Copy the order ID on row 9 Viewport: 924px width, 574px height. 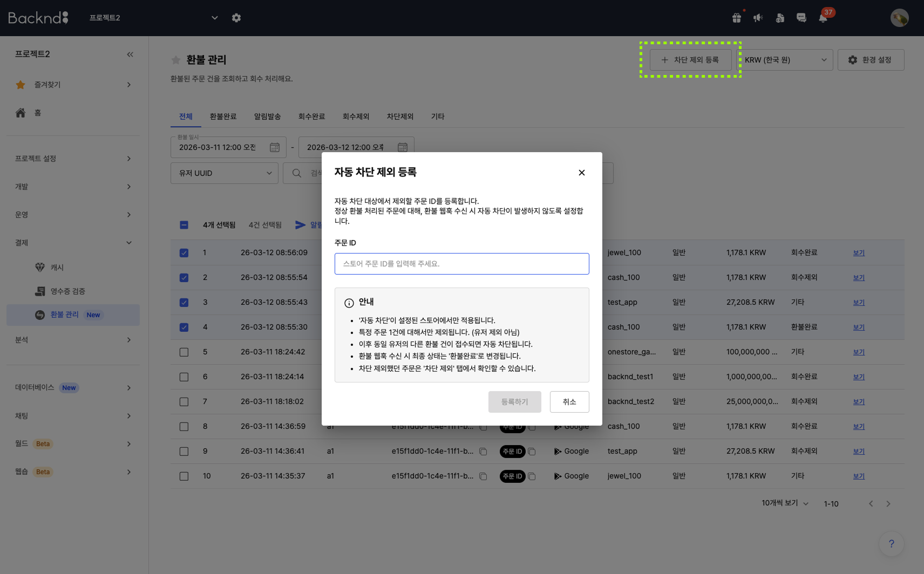533,451
